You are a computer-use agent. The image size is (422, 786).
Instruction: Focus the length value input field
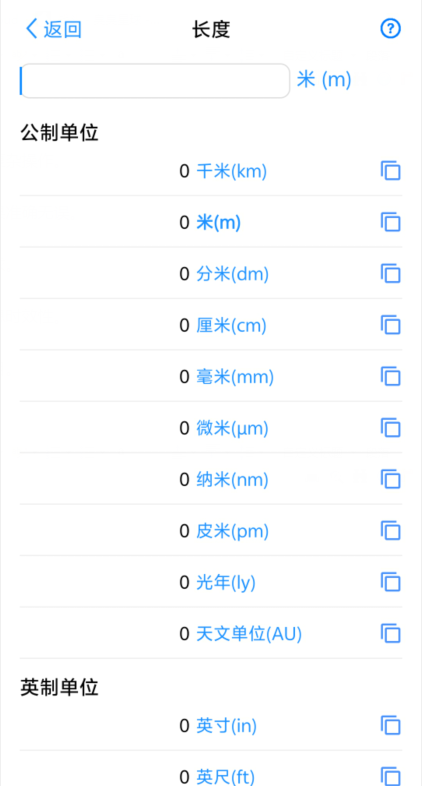tap(155, 81)
